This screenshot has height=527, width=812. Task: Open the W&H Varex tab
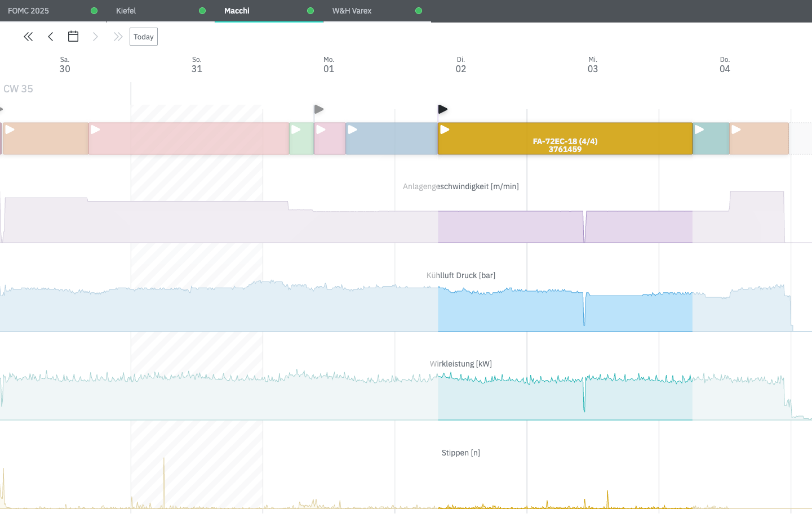point(352,11)
